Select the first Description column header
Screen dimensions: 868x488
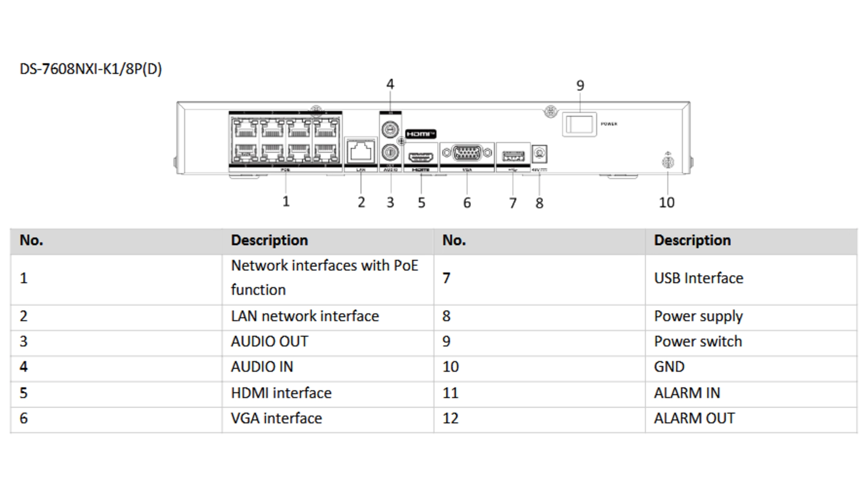click(269, 240)
